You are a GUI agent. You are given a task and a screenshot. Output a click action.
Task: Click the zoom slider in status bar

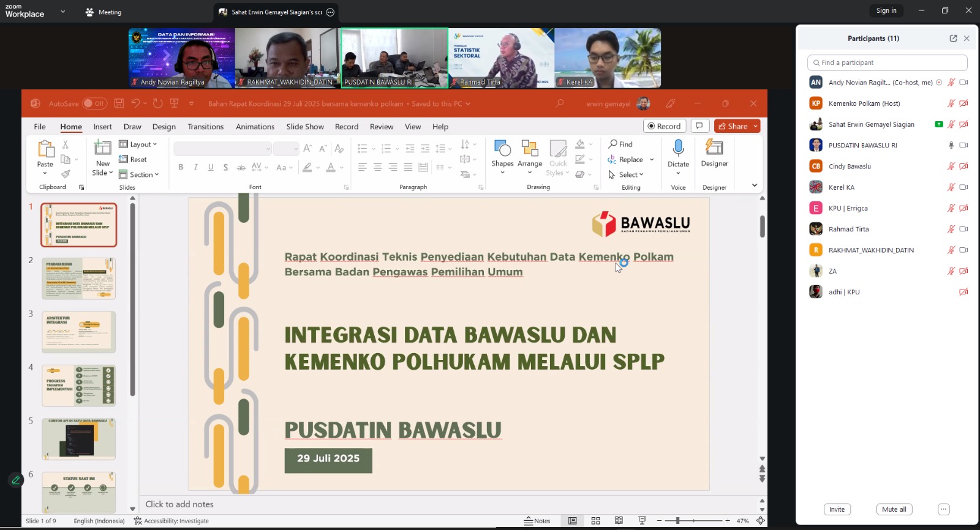tap(694, 521)
